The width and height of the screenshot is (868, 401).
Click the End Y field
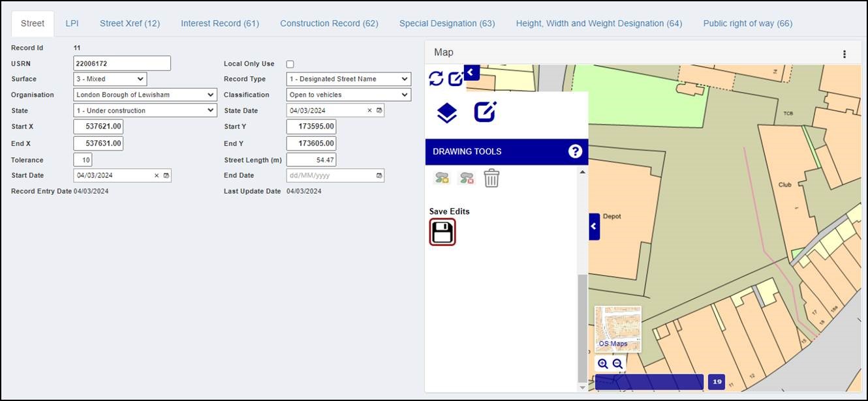click(x=311, y=143)
